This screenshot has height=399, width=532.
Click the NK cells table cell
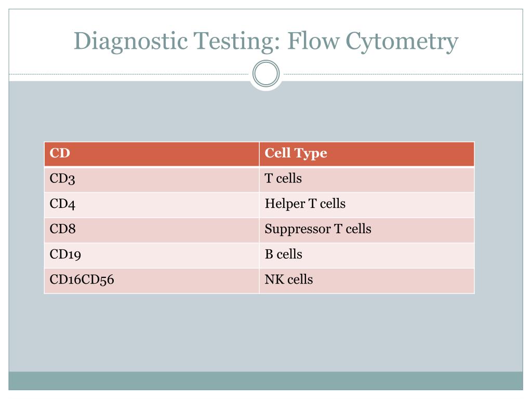pyautogui.click(x=367, y=281)
